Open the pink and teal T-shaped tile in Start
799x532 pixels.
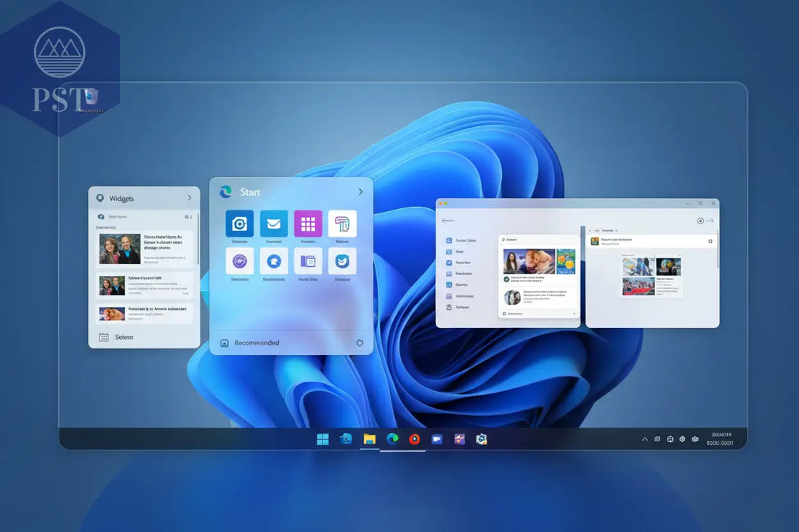342,224
